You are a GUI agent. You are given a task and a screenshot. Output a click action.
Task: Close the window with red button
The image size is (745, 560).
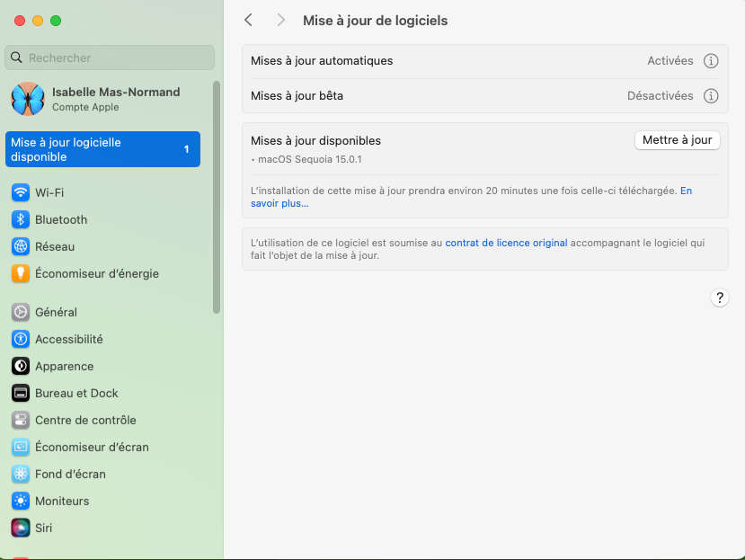(x=20, y=21)
